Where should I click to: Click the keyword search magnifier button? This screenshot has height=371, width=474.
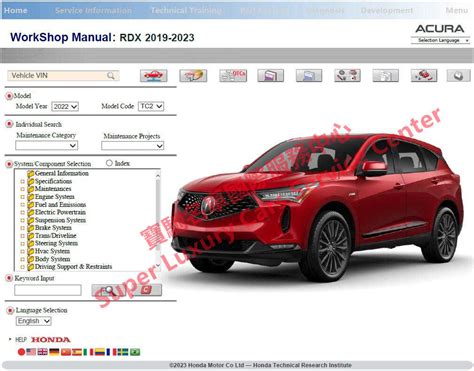(109, 290)
